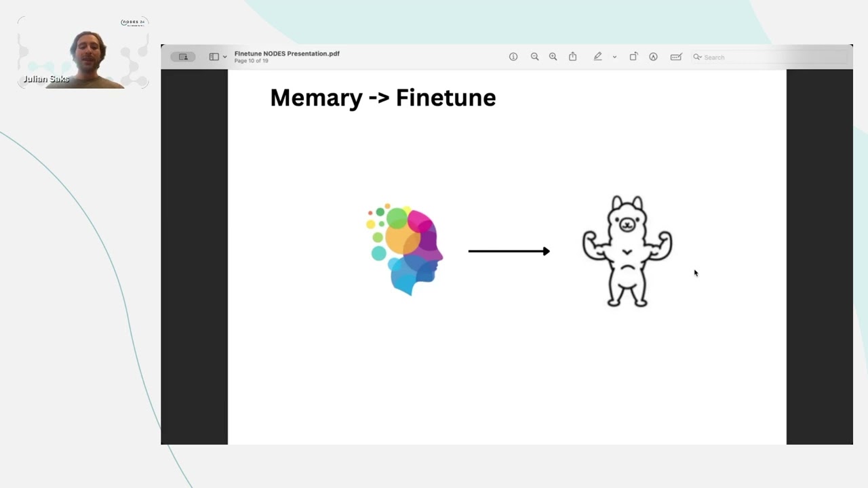The height and width of the screenshot is (488, 868).
Task: Open the highlight color dropdown arrow
Action: pos(614,57)
